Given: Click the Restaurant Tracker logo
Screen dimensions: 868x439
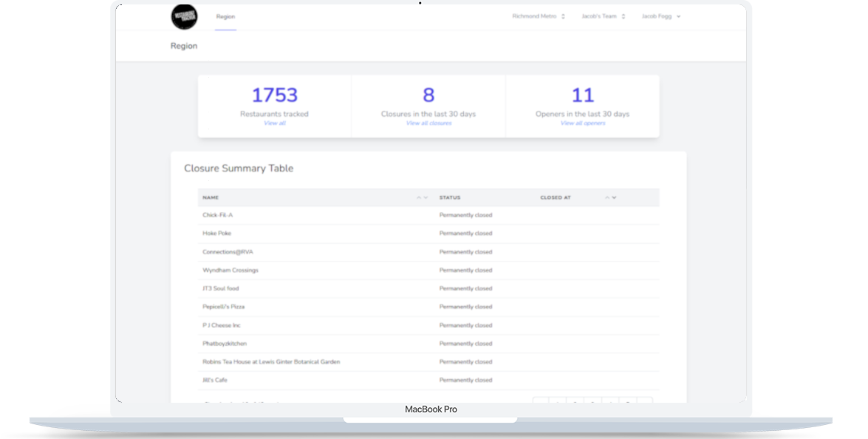Looking at the screenshot, I should coord(184,16).
